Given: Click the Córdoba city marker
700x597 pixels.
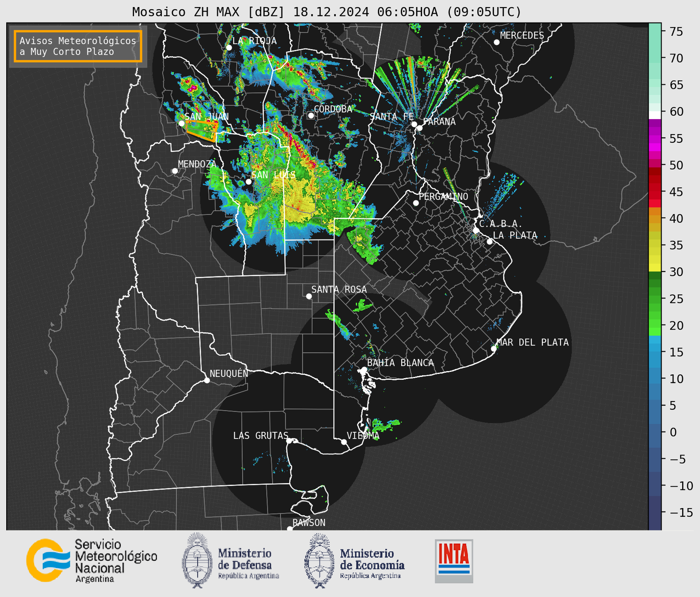Looking at the screenshot, I should pyautogui.click(x=311, y=115).
